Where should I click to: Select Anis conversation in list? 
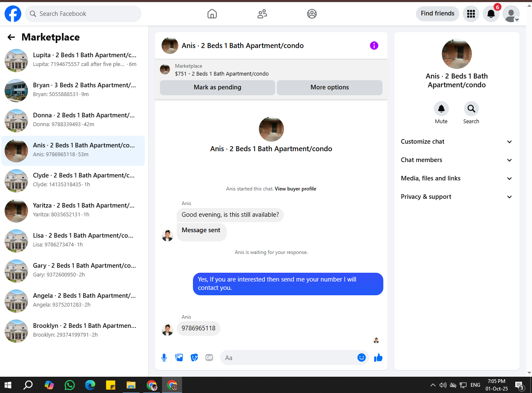click(73, 150)
